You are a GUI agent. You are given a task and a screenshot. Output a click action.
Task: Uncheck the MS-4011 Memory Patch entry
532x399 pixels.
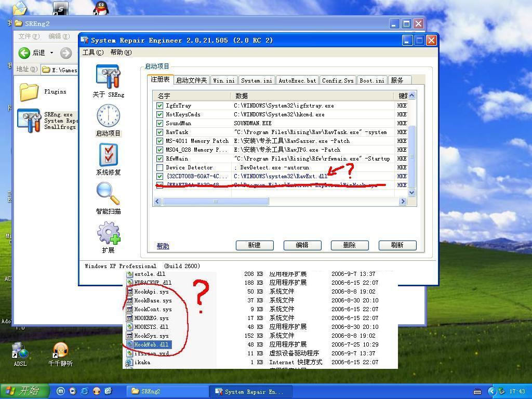tap(159, 141)
